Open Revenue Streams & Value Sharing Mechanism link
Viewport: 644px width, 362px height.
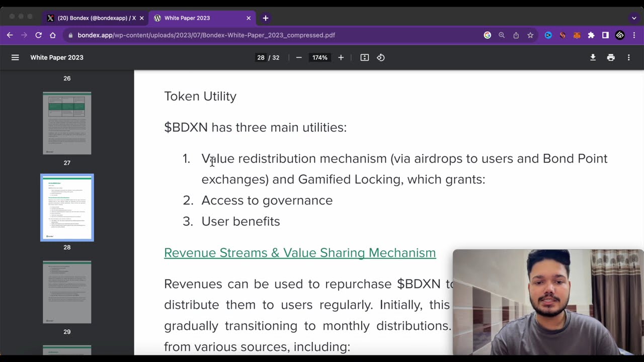[300, 252]
